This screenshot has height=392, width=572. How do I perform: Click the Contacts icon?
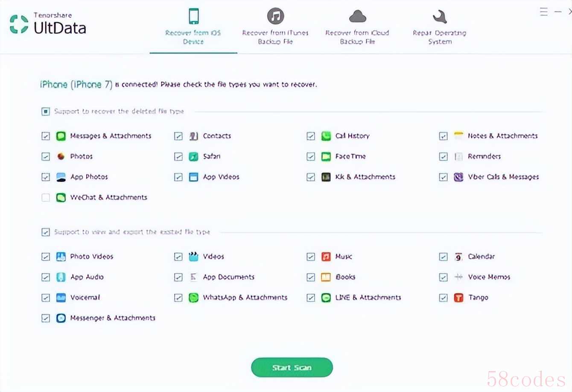[x=194, y=136]
